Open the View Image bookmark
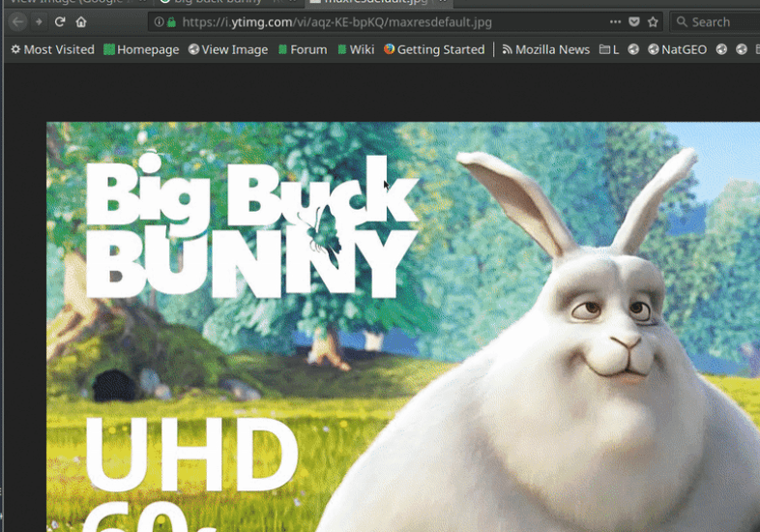The width and height of the screenshot is (760, 532). coord(228,49)
